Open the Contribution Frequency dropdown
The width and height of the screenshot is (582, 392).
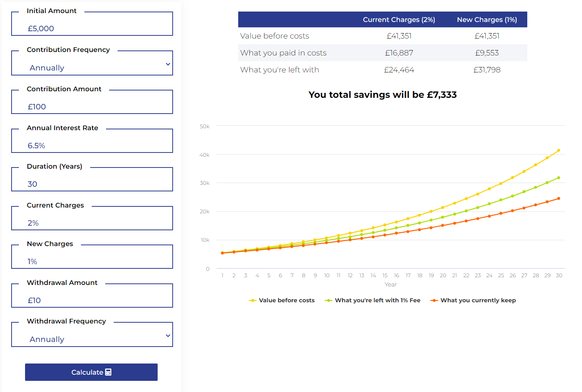(x=92, y=63)
